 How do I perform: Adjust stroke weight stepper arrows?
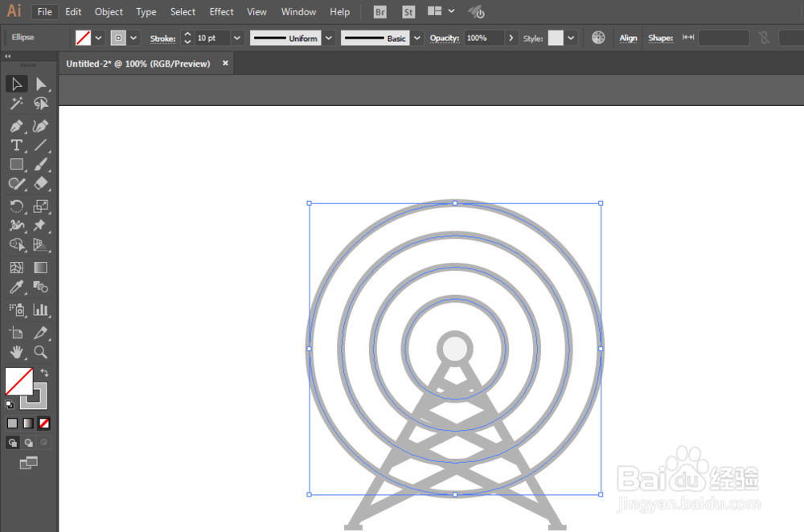click(187, 38)
